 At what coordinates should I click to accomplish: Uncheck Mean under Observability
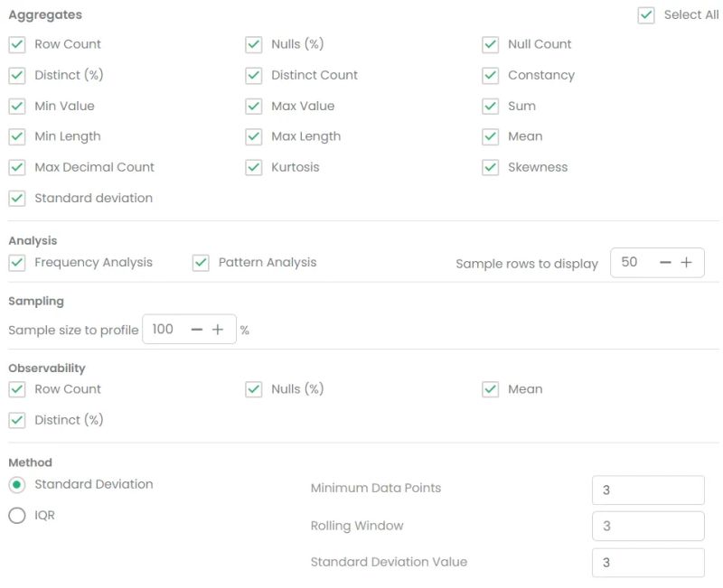(490, 389)
